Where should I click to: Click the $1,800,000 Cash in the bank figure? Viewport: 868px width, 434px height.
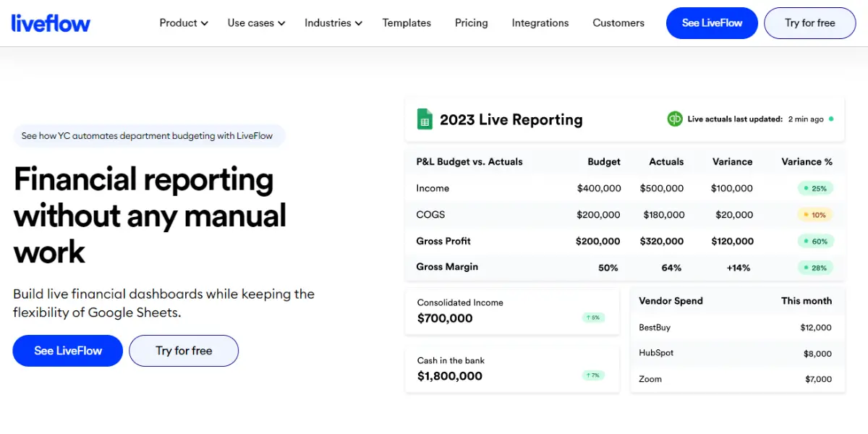pos(450,376)
